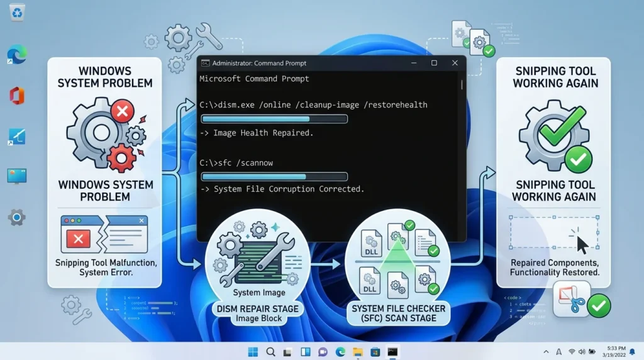Launch Microsoft Edge from the desktop shortcut
Screen dimensions: 644x360
tap(17, 54)
